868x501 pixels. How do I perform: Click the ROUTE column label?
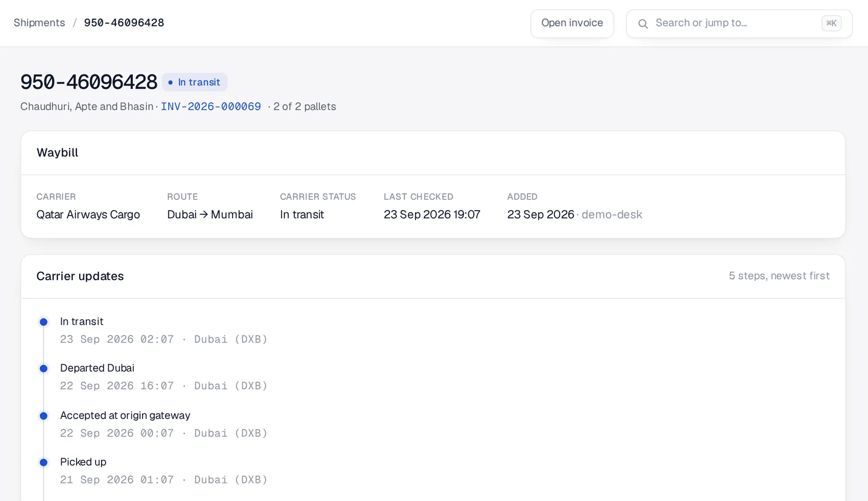pos(182,196)
